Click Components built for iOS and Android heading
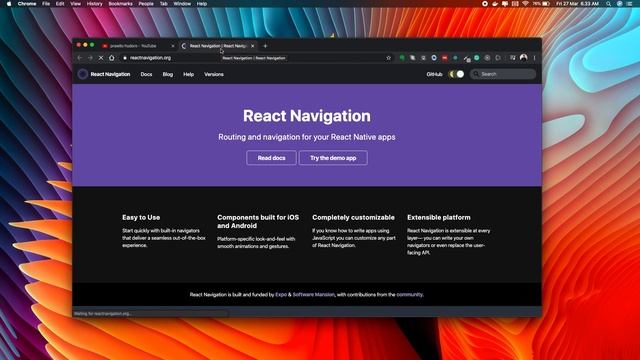This screenshot has width=640, height=360. click(258, 222)
